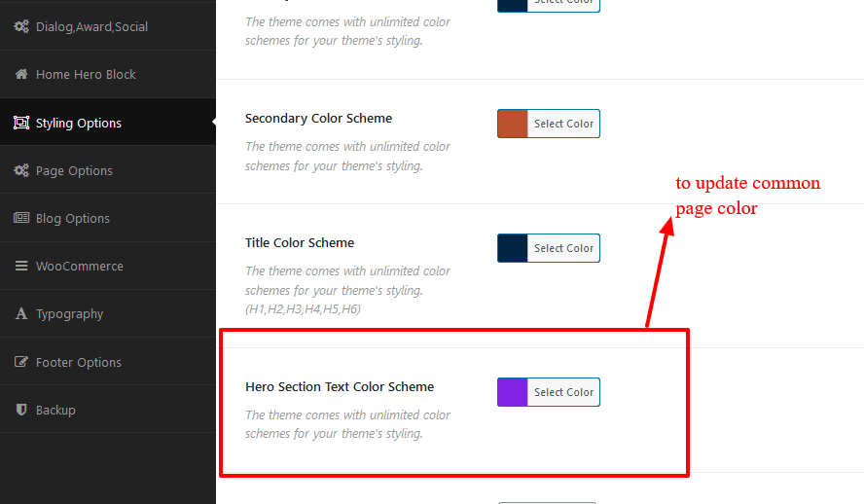864x504 pixels.
Task: Click the Backup shield icon
Action: pyautogui.click(x=21, y=410)
